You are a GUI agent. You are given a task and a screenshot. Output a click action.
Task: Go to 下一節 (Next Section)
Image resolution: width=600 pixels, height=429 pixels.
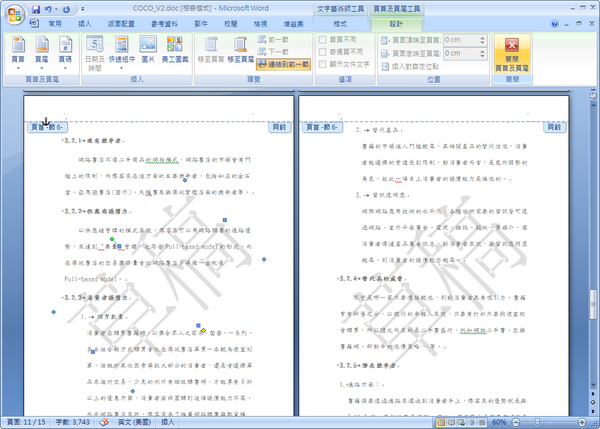point(273,52)
